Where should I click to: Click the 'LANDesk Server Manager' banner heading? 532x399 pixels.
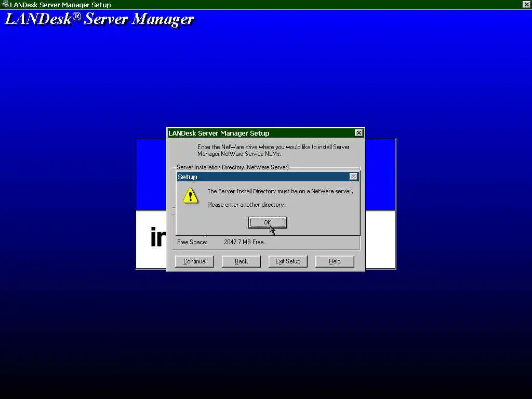coord(100,19)
